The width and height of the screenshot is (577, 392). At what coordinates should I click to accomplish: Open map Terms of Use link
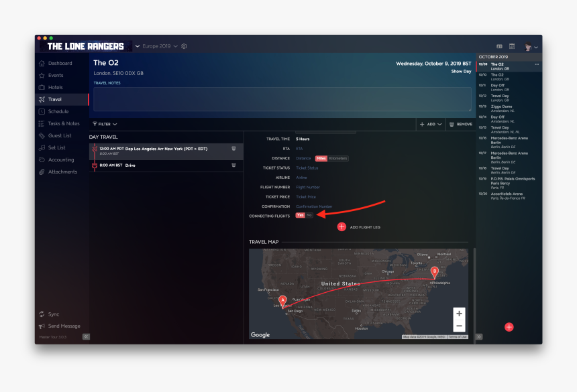pyautogui.click(x=458, y=337)
